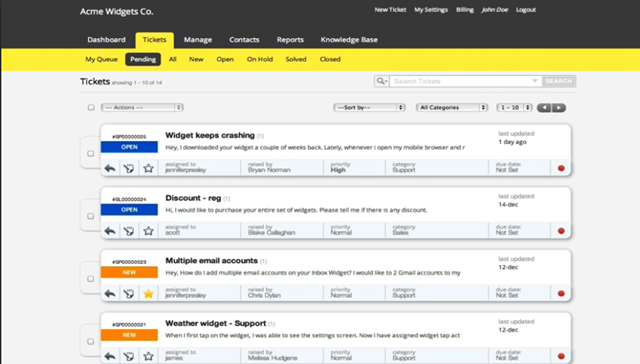The image size is (640, 364).
Task: Select the Pending filter
Action: pyautogui.click(x=143, y=59)
